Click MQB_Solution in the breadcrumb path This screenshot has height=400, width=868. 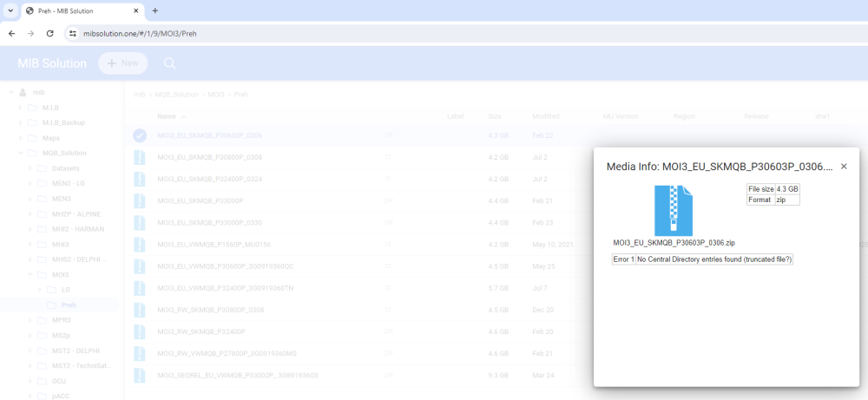tap(176, 95)
